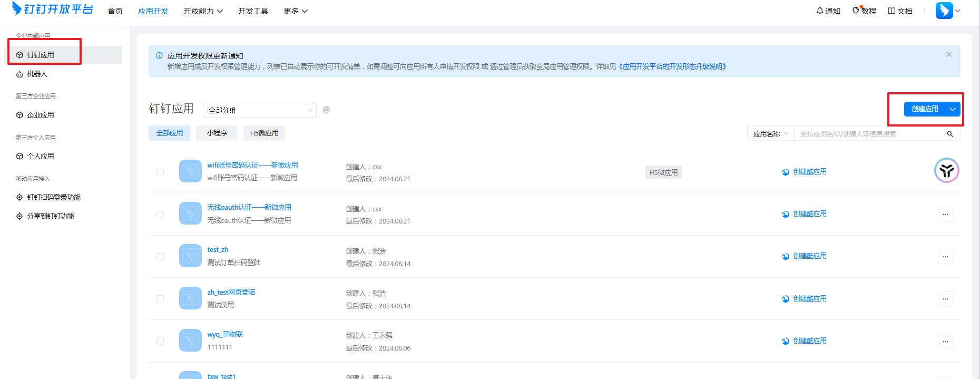Open more options for zh_test网页登陆 row
The height and width of the screenshot is (379, 980).
click(x=945, y=299)
